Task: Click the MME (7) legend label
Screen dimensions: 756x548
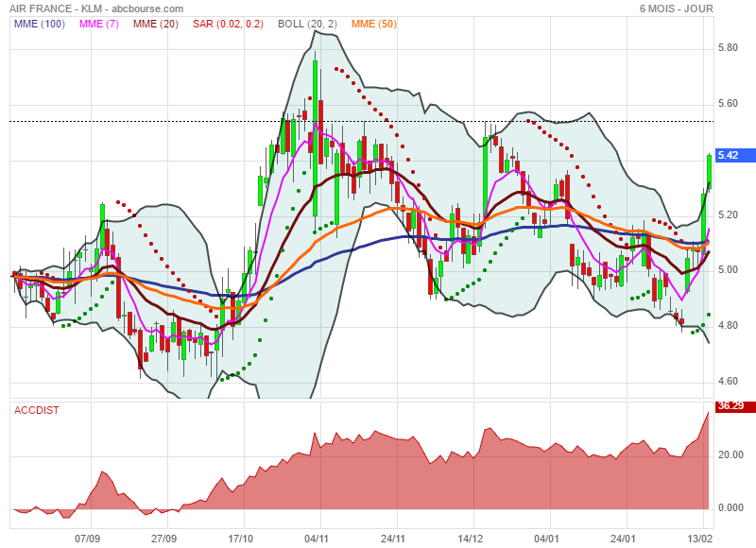Action: 99,24
